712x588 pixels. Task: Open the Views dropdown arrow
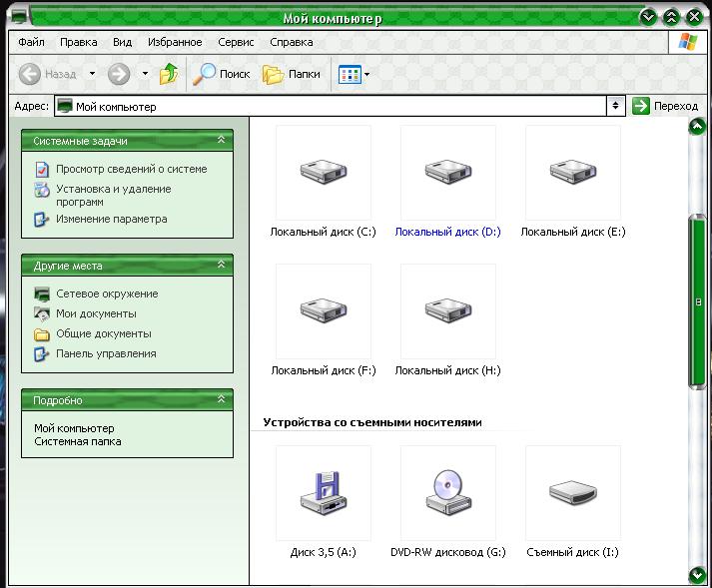366,75
